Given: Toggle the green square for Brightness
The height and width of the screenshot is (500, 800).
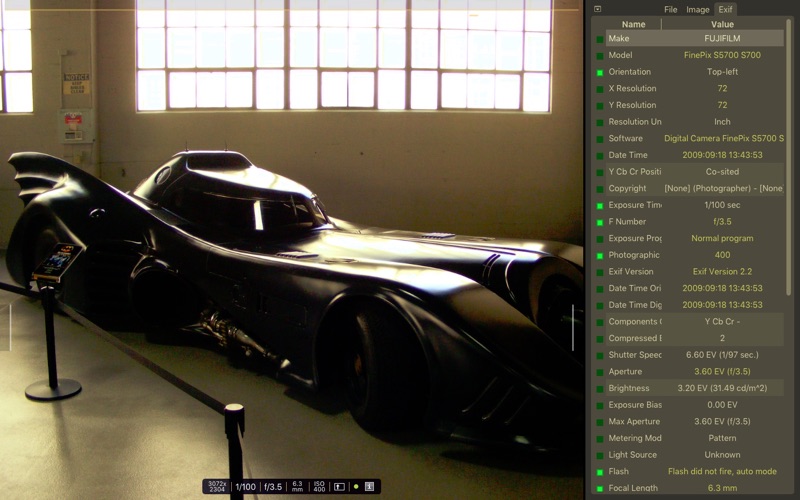Looking at the screenshot, I should click(599, 389).
